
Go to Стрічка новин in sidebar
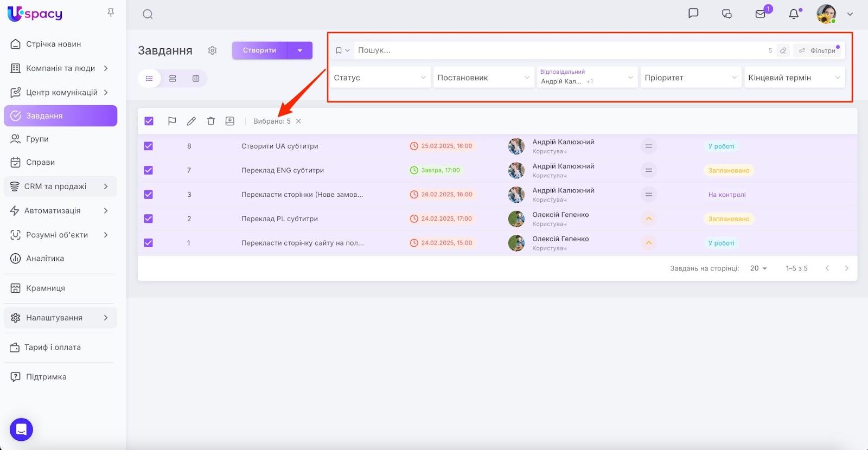53,44
